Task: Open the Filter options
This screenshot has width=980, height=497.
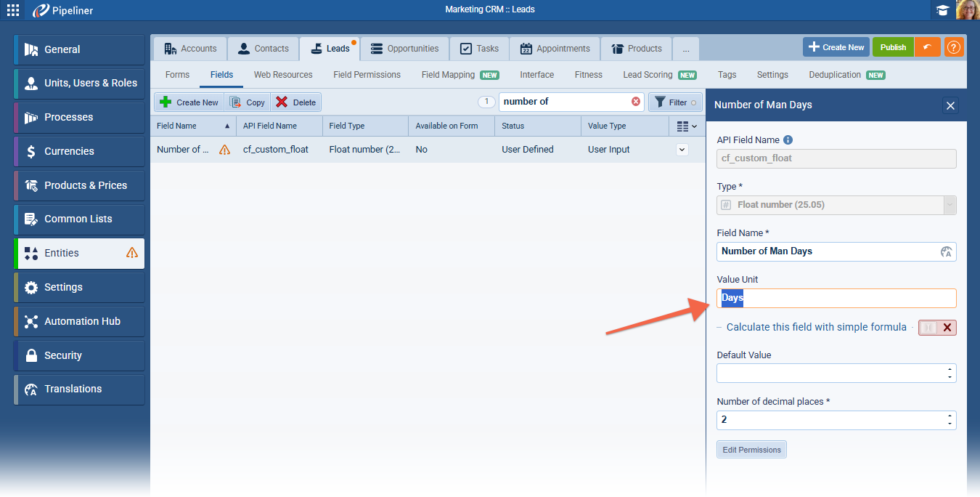Action: tap(675, 102)
